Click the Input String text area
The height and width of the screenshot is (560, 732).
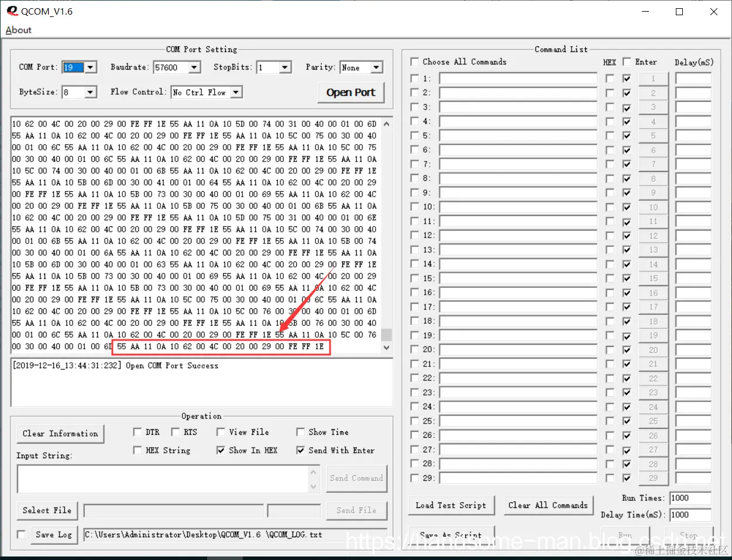click(x=163, y=479)
